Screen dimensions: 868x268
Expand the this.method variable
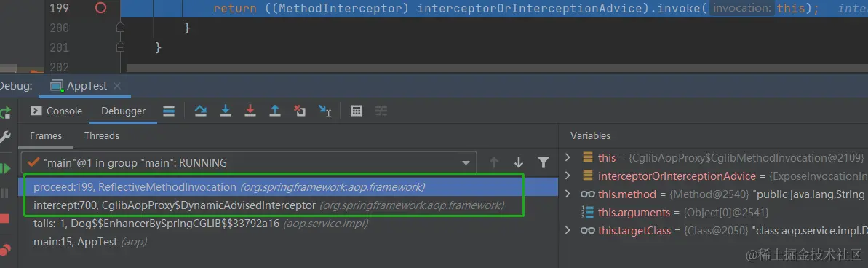point(568,194)
